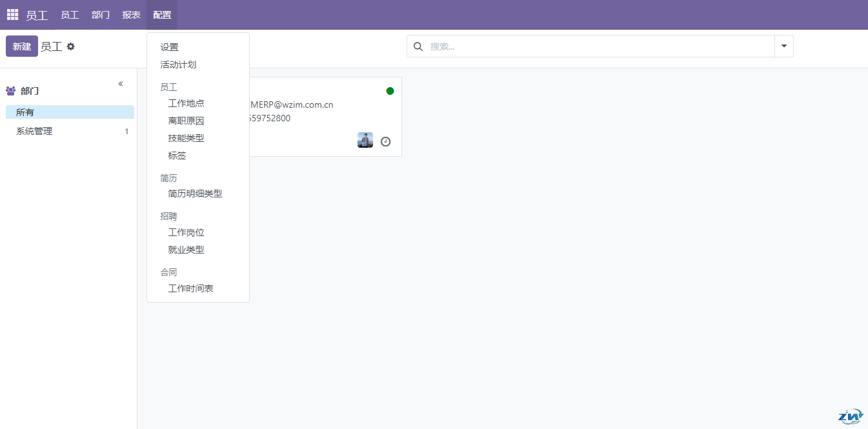Image resolution: width=868 pixels, height=429 pixels.
Task: Click the magnifier search icon
Action: [418, 46]
